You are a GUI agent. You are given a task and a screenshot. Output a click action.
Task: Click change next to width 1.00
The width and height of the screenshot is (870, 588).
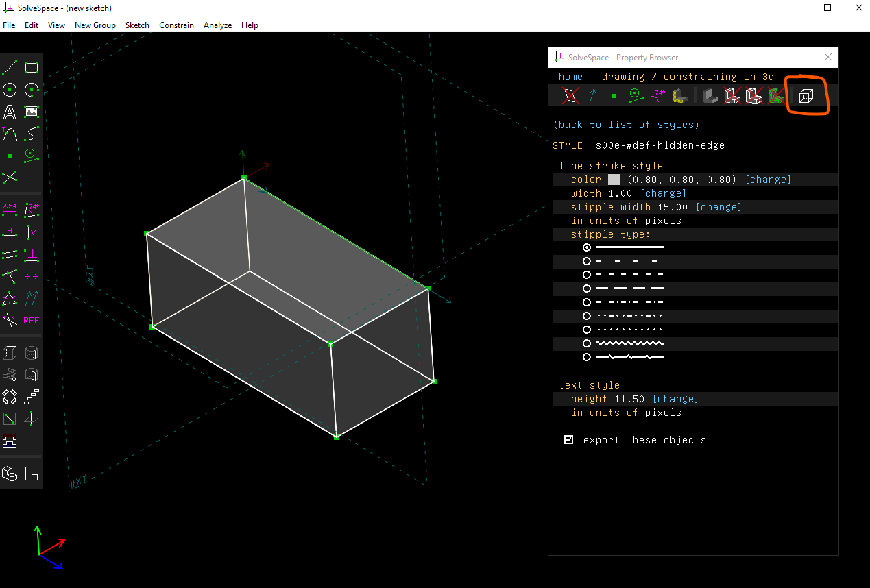[663, 193]
